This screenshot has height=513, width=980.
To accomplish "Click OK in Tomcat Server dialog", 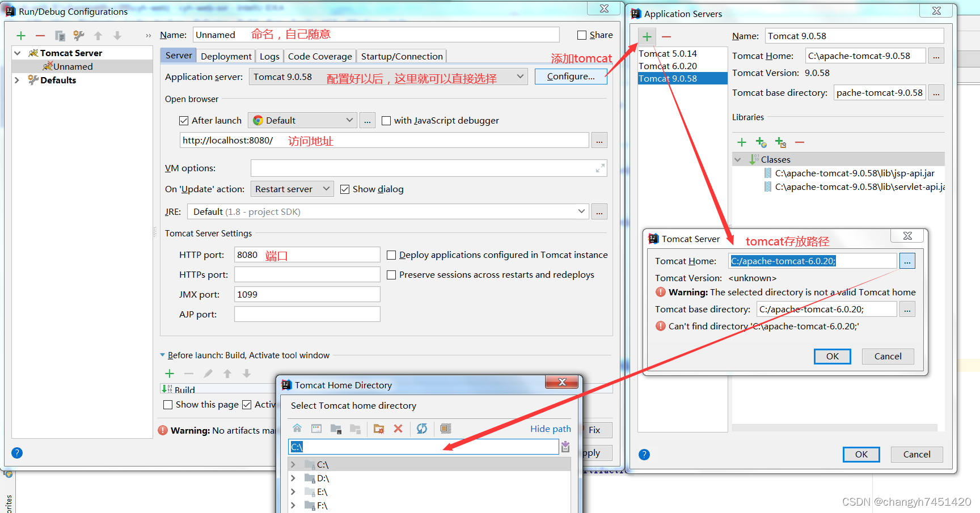I will click(x=833, y=356).
